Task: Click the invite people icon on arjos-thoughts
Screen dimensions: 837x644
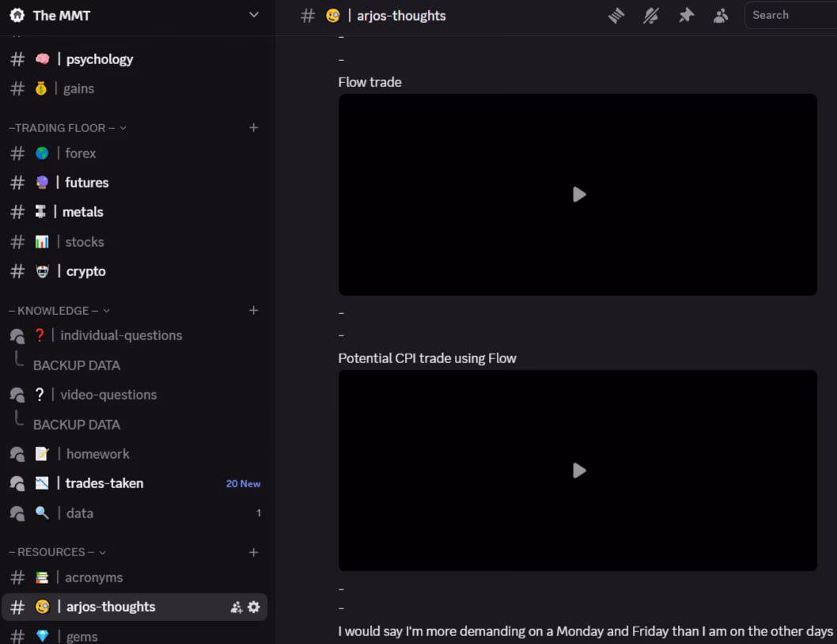Action: [x=236, y=607]
